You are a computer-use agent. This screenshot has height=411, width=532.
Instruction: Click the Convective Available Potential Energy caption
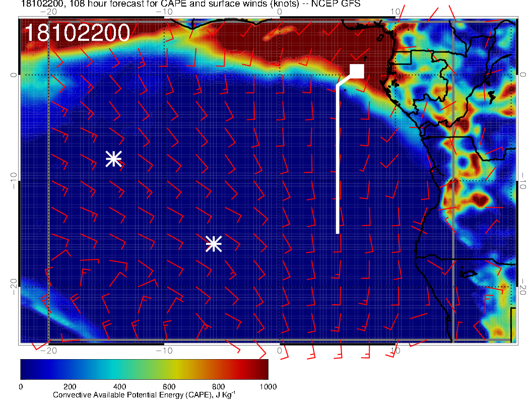tap(144, 395)
